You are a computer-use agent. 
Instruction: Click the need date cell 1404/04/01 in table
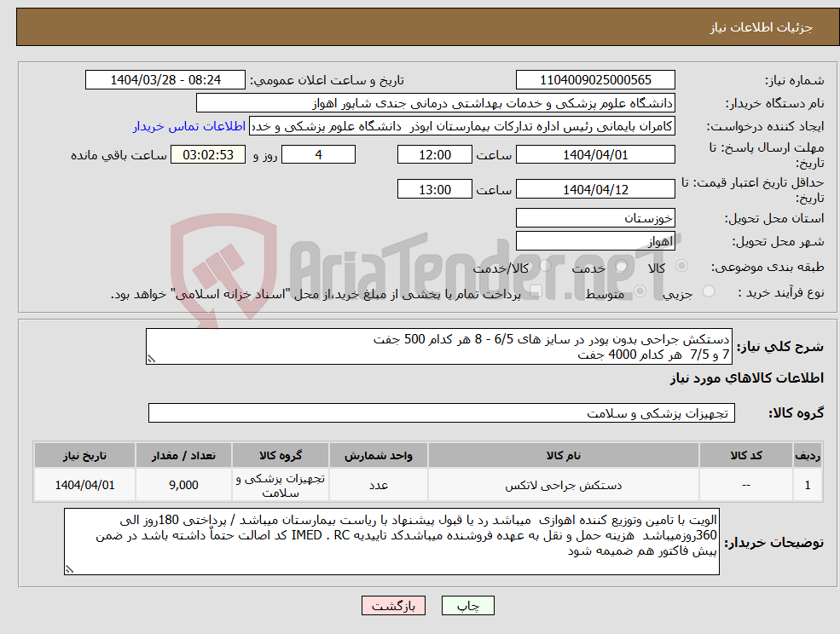click(84, 485)
